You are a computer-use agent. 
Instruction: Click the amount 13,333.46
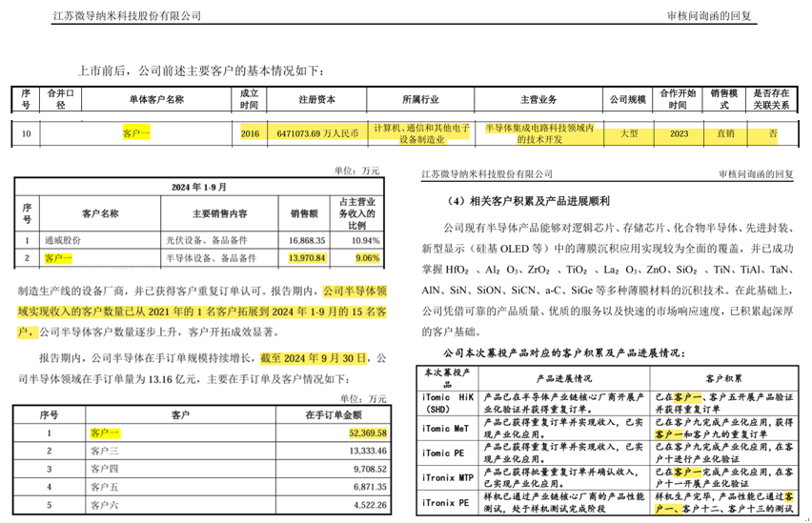pyautogui.click(x=368, y=451)
